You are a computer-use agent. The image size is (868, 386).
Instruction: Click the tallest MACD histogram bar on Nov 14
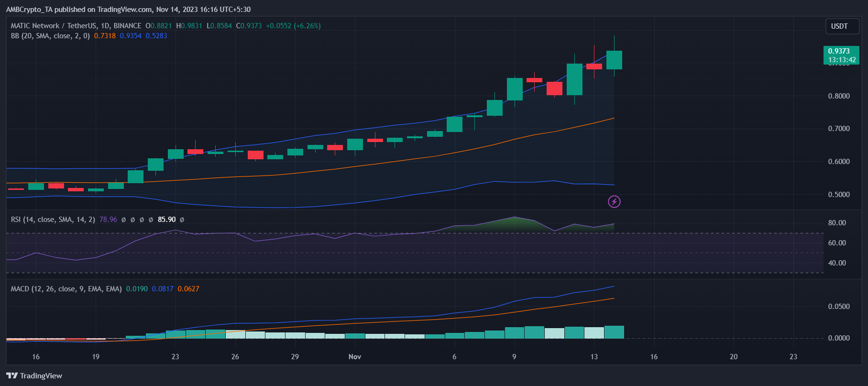pyautogui.click(x=614, y=332)
